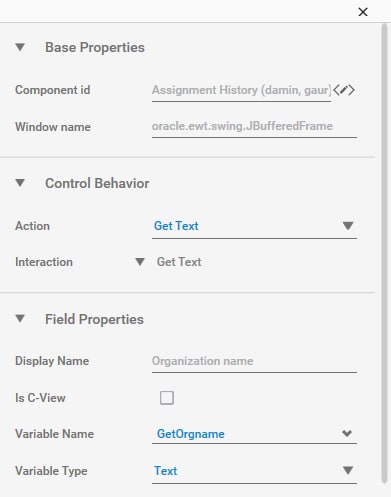Expand the Interaction disclosure triangle
The width and height of the screenshot is (391, 497).
140,262
